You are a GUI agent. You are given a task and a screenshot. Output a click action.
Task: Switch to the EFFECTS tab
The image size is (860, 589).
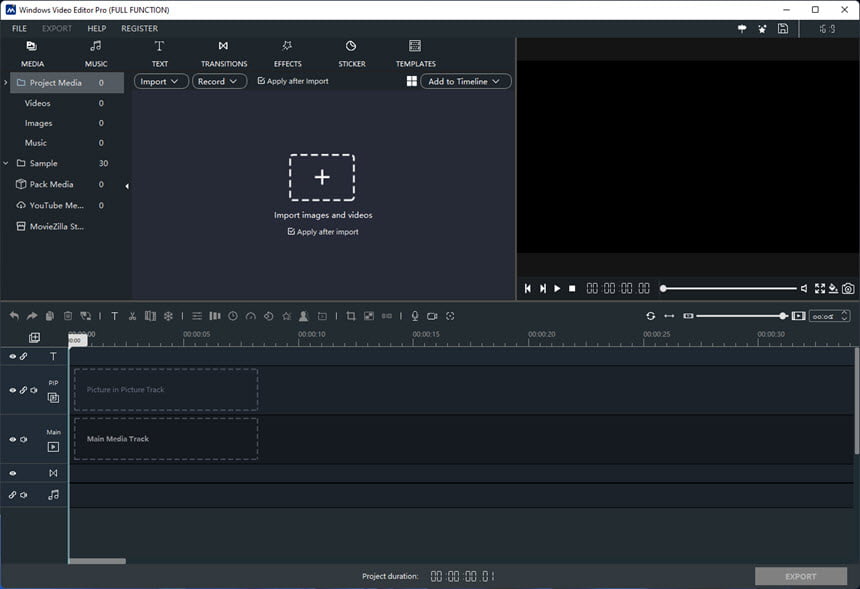pyautogui.click(x=287, y=54)
